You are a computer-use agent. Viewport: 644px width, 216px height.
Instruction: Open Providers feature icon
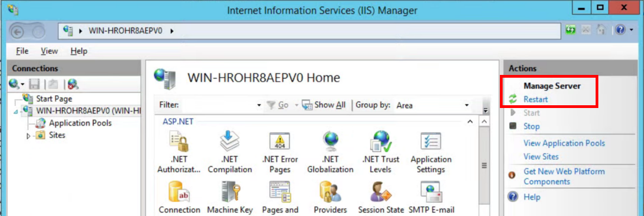pos(330,198)
